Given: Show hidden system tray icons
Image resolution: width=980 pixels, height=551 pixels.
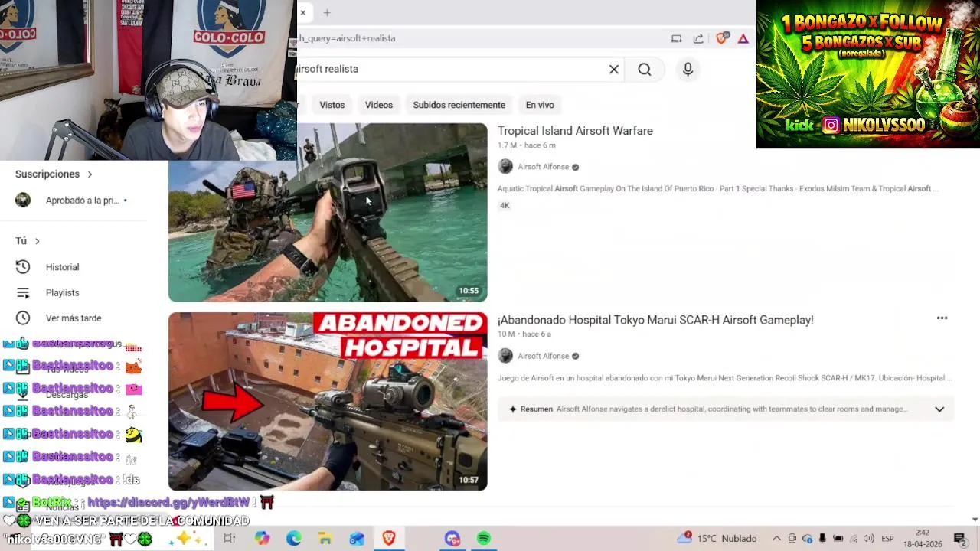Looking at the screenshot, I should [x=776, y=539].
